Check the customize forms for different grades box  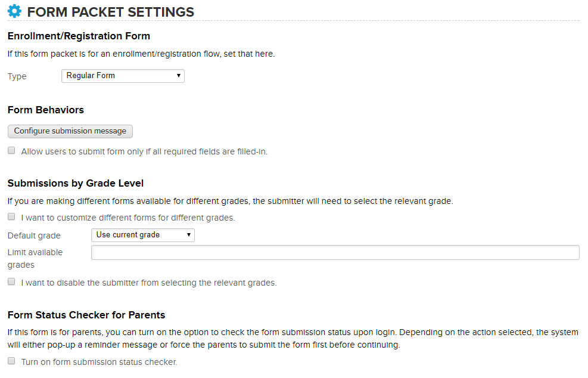tap(11, 217)
